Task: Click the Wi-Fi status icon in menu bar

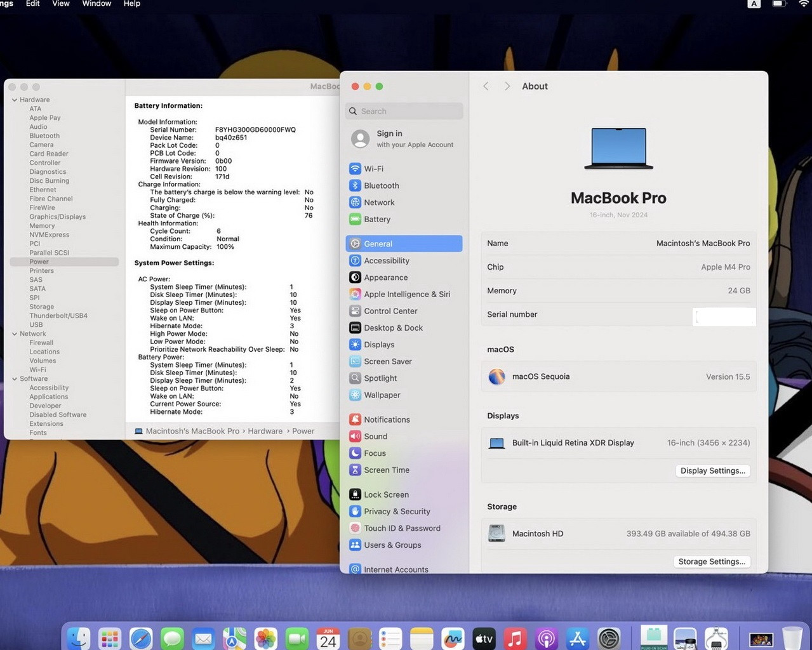Action: click(804, 4)
